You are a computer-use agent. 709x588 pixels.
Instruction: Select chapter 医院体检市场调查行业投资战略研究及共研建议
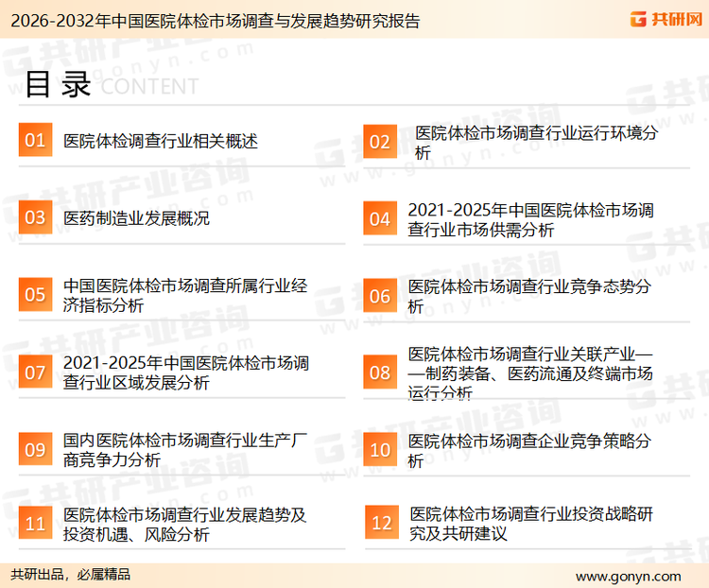[x=531, y=524]
